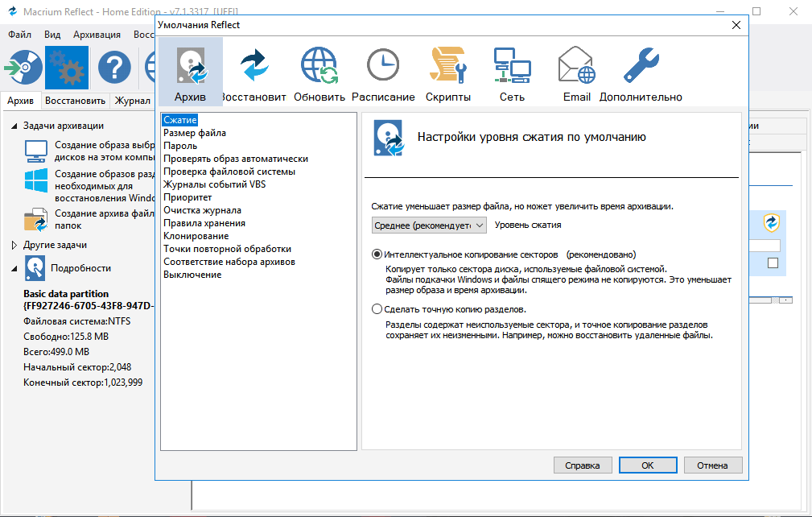
Task: Select Журналы событий VBS option
Action: tap(214, 184)
